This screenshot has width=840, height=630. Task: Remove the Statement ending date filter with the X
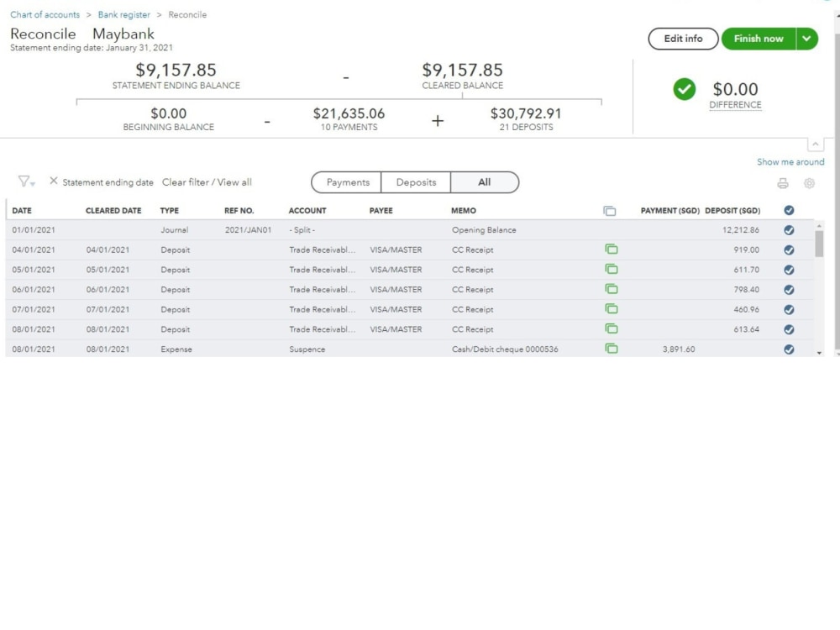(54, 181)
